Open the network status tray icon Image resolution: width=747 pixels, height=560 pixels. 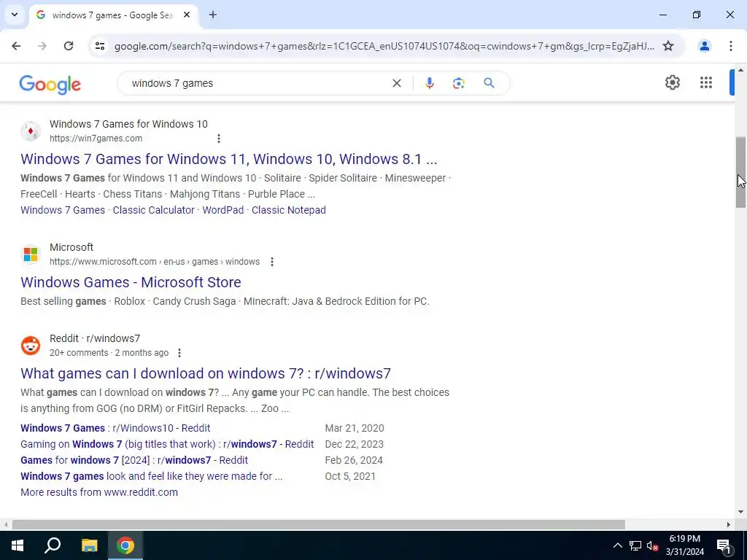tap(635, 545)
